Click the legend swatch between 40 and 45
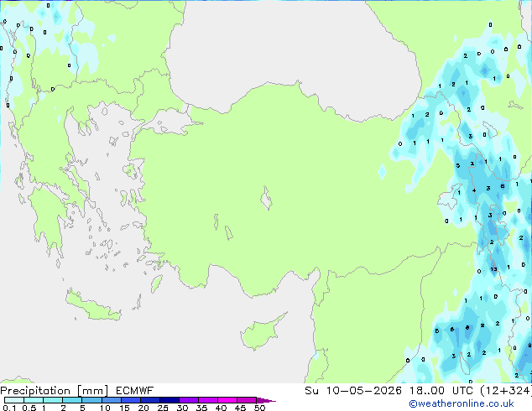This screenshot has height=411, width=532. click(227, 400)
